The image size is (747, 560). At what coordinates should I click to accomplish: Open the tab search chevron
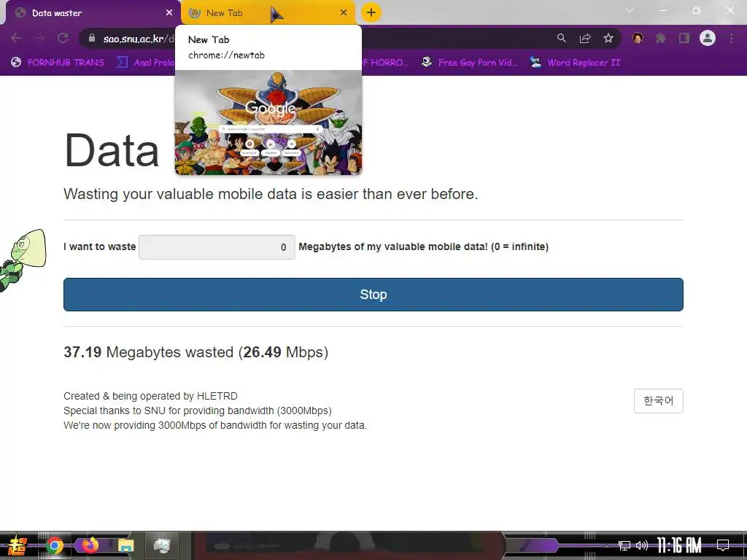pos(630,10)
